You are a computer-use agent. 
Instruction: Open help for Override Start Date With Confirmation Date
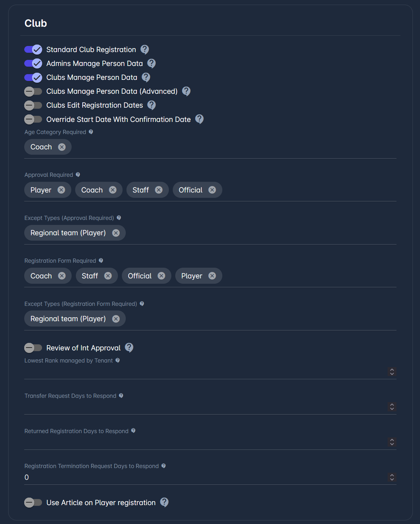click(x=199, y=119)
